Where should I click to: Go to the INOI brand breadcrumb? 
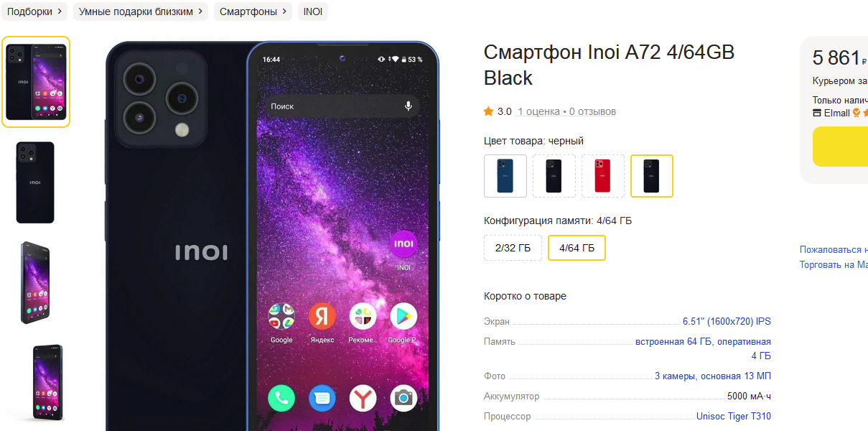[x=313, y=11]
